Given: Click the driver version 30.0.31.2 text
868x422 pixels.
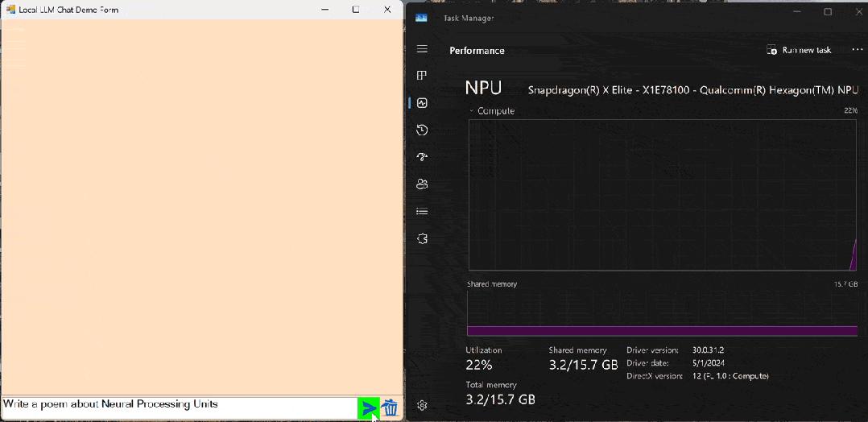Looking at the screenshot, I should [708, 350].
